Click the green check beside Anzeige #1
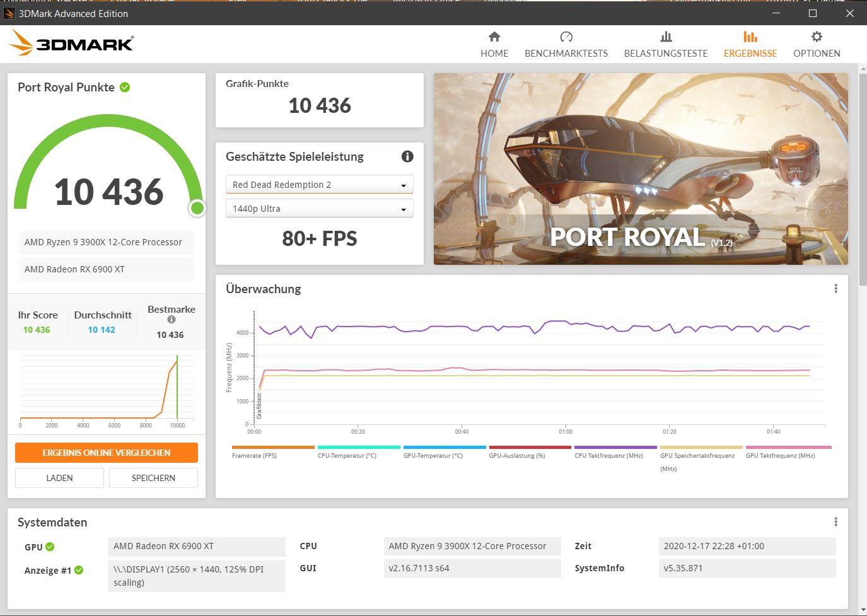867x616 pixels. [79, 570]
